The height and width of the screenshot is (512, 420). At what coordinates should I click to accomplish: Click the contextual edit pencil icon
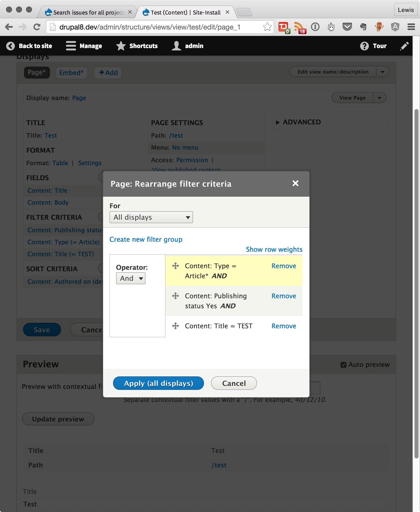coord(404,46)
